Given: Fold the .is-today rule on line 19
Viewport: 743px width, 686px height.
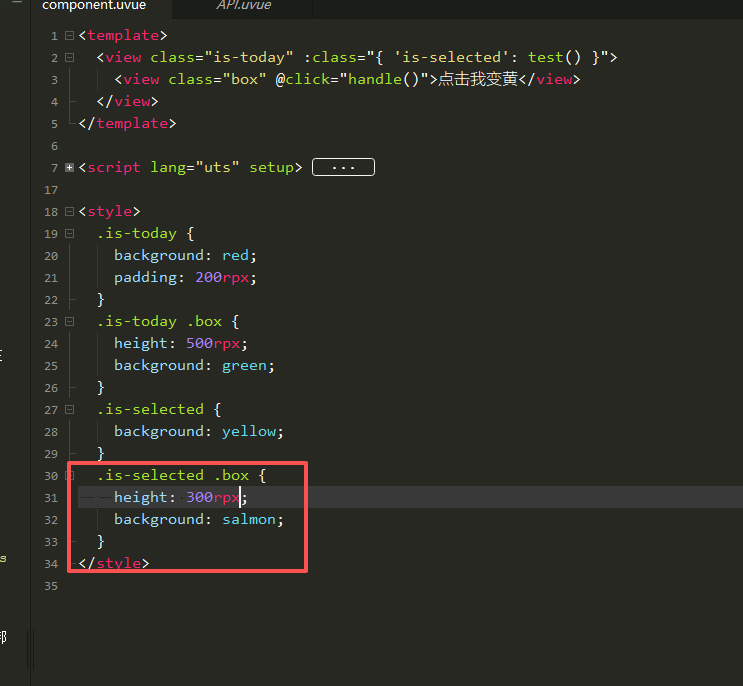Looking at the screenshot, I should click(69, 233).
